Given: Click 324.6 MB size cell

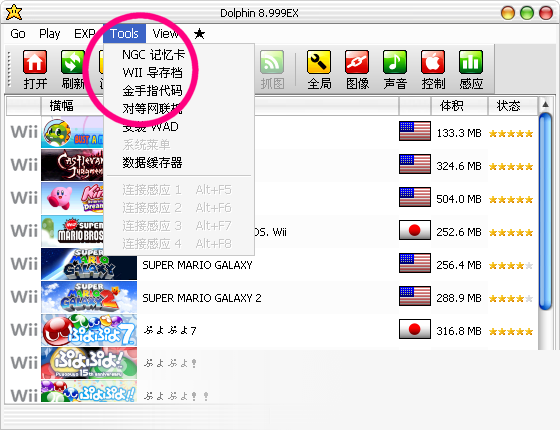Looking at the screenshot, I should pos(459,166).
